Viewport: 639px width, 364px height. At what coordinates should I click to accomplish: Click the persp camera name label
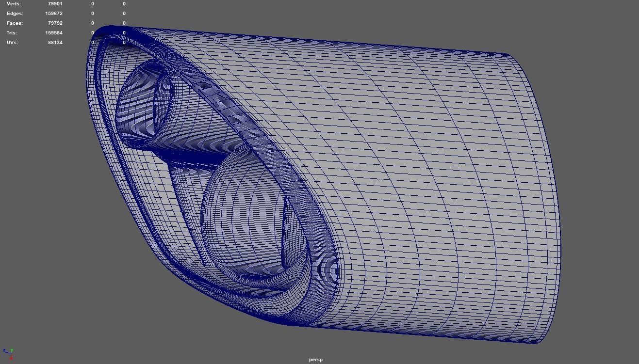(315, 360)
